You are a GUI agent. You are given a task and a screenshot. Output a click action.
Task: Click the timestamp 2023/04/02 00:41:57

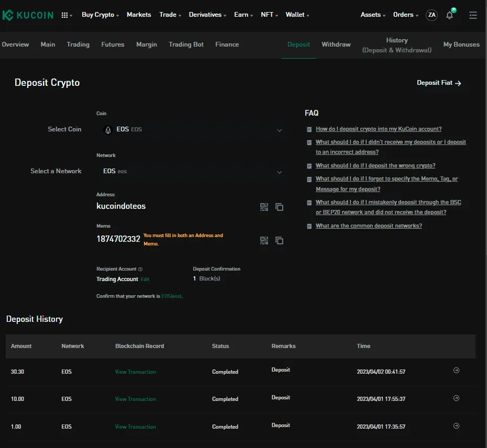[x=381, y=372]
